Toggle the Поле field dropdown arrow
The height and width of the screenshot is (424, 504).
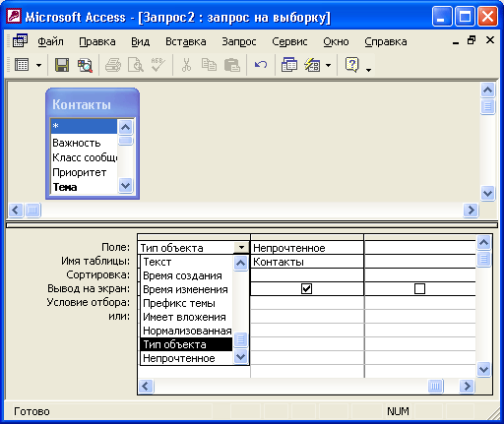241,248
